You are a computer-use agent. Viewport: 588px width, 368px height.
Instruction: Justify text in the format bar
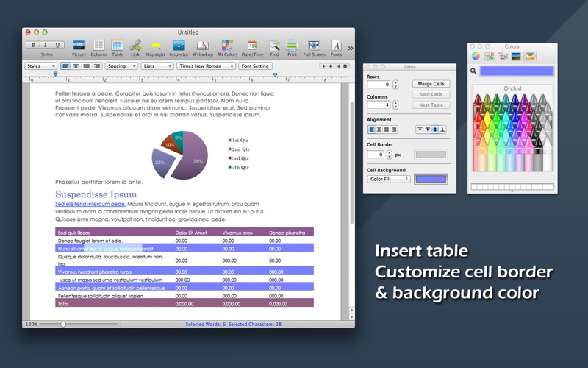point(86,66)
